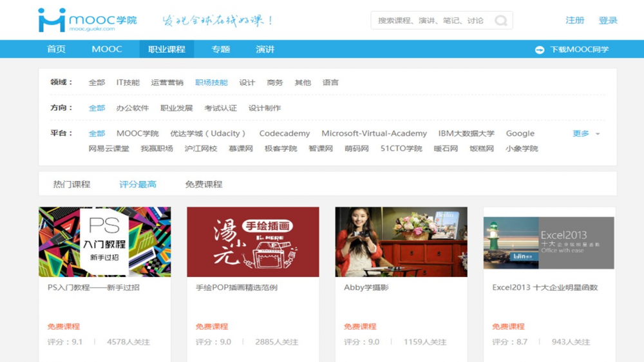The image size is (644, 362).
Task: Open the Excel2013 course title link
Action: [545, 288]
